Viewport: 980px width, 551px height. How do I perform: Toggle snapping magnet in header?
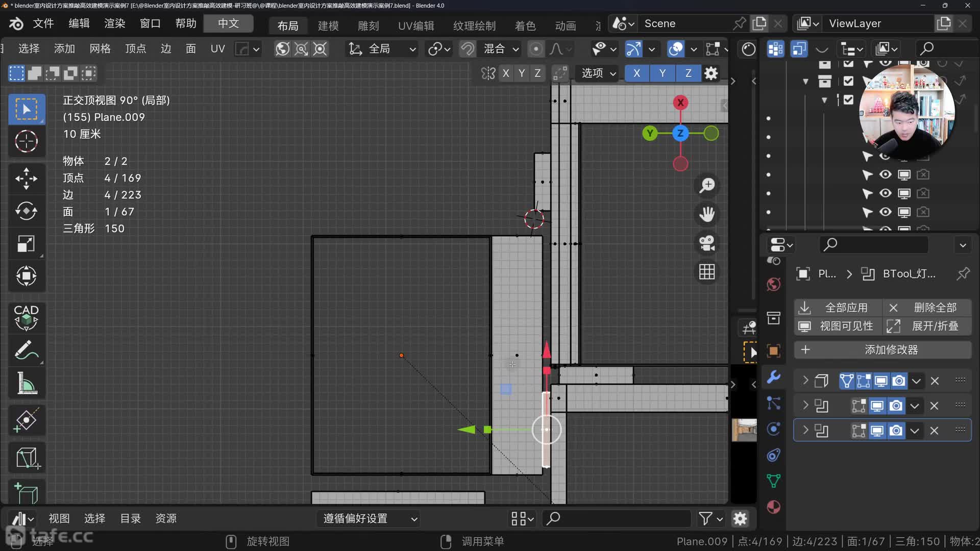(x=467, y=49)
